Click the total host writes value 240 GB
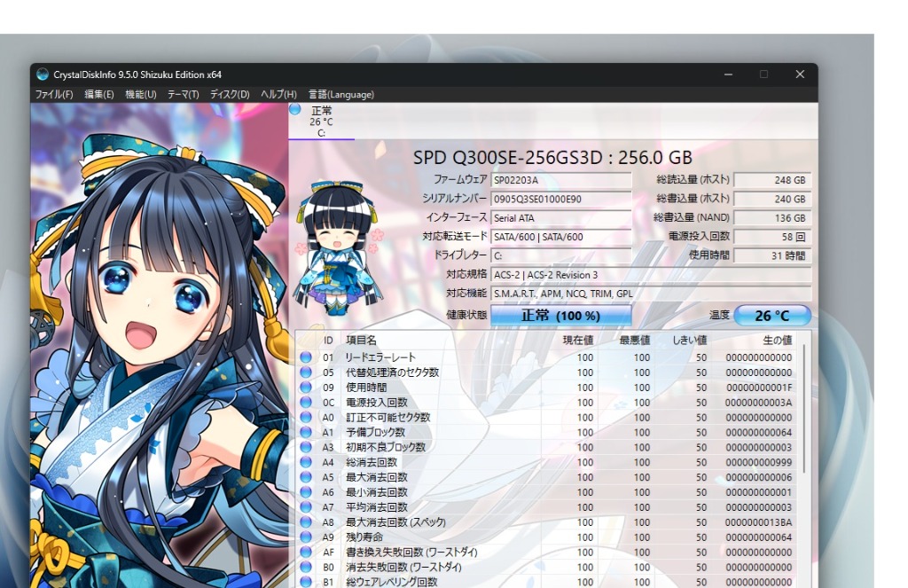This screenshot has height=588, width=908. [x=772, y=199]
